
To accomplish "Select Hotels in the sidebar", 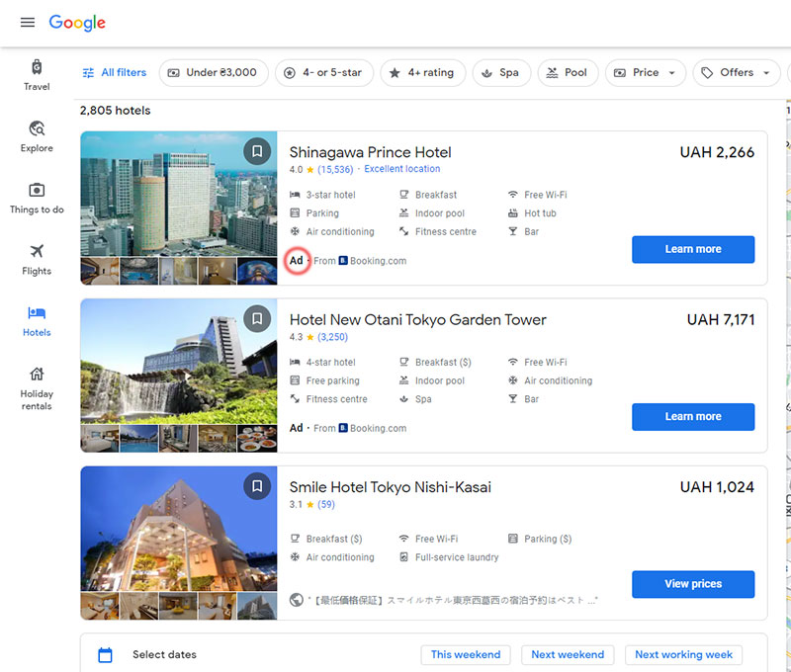I will [x=37, y=321].
